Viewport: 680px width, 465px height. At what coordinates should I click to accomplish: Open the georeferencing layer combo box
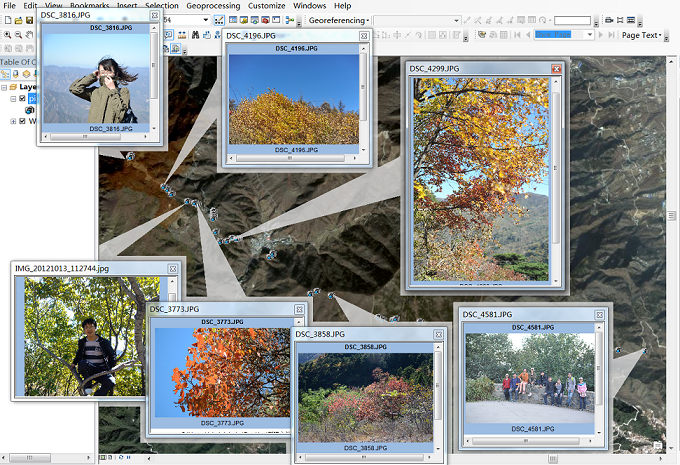[416, 20]
